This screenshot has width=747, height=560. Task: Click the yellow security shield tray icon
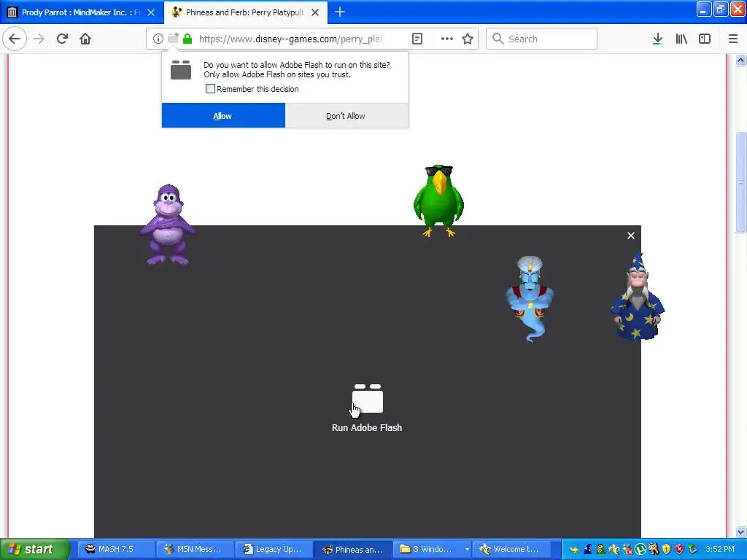(x=667, y=549)
